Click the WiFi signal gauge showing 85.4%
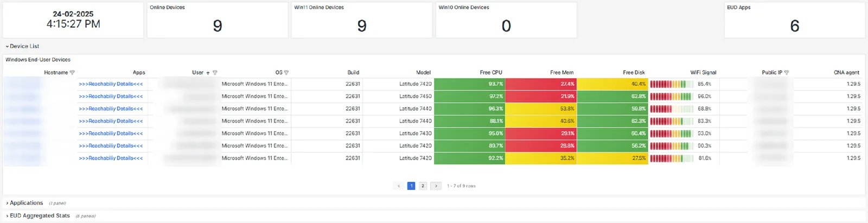The height and width of the screenshot is (223, 868). (x=672, y=84)
